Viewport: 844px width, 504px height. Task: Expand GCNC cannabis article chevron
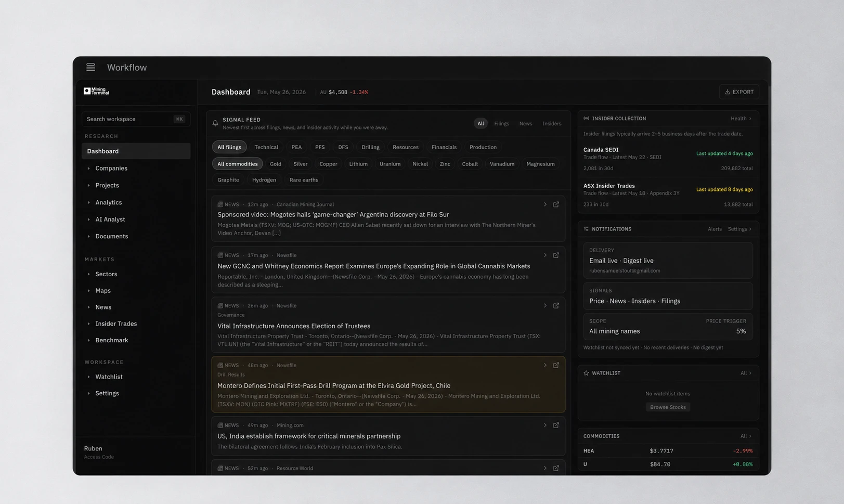coord(545,255)
